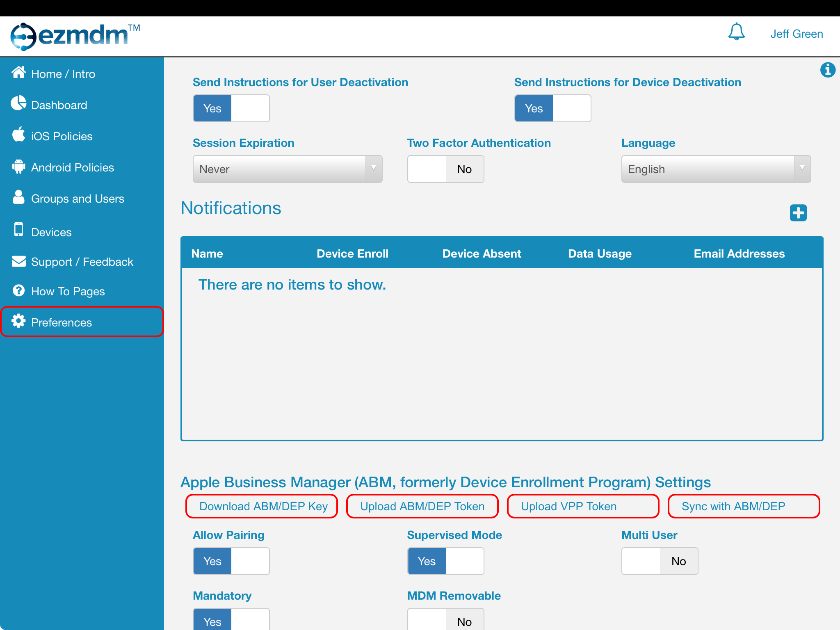Click the Jeff Green user name
Viewport: 840px width, 630px height.
(x=796, y=34)
